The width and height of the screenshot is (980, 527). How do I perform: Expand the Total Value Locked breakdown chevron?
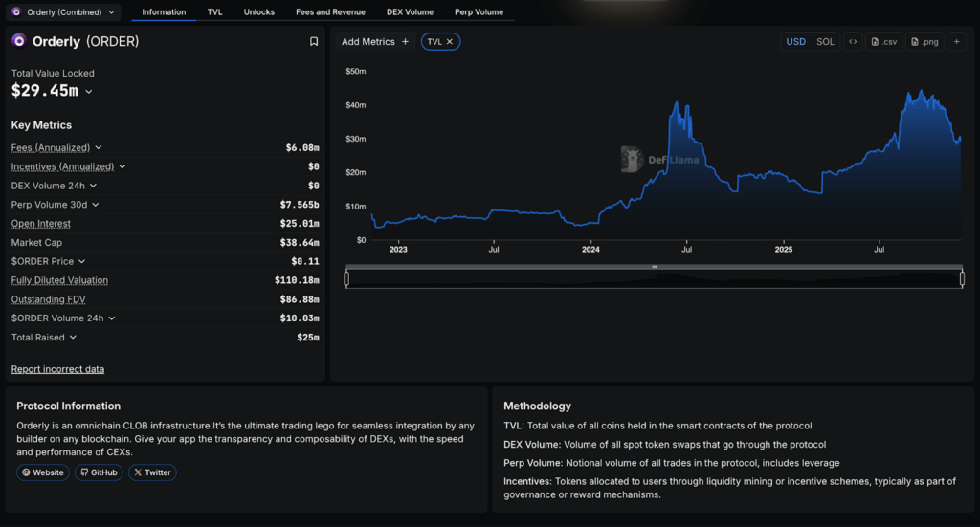89,92
